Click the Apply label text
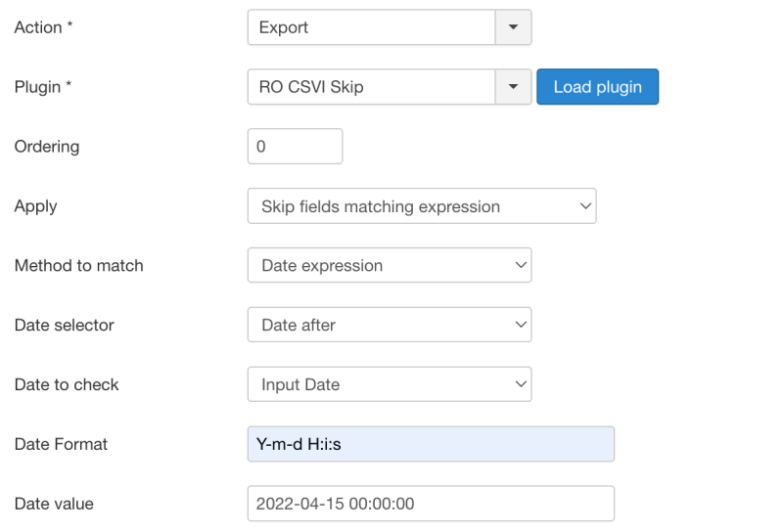 pos(36,206)
